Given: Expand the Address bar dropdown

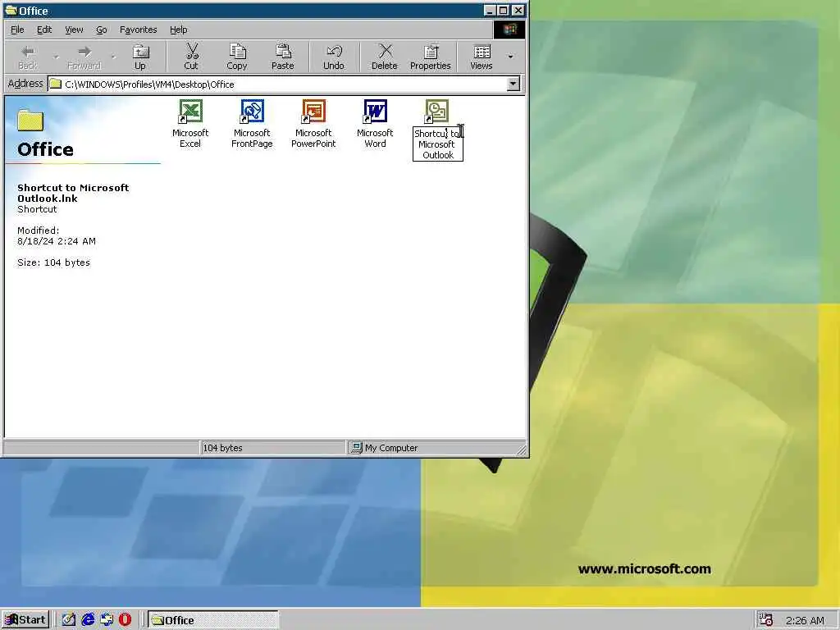Looking at the screenshot, I should 514,84.
